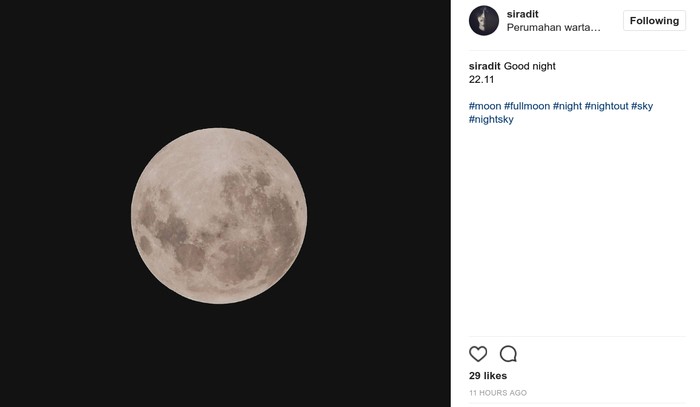Click the empty comments area below the hashtags

[x=577, y=230]
